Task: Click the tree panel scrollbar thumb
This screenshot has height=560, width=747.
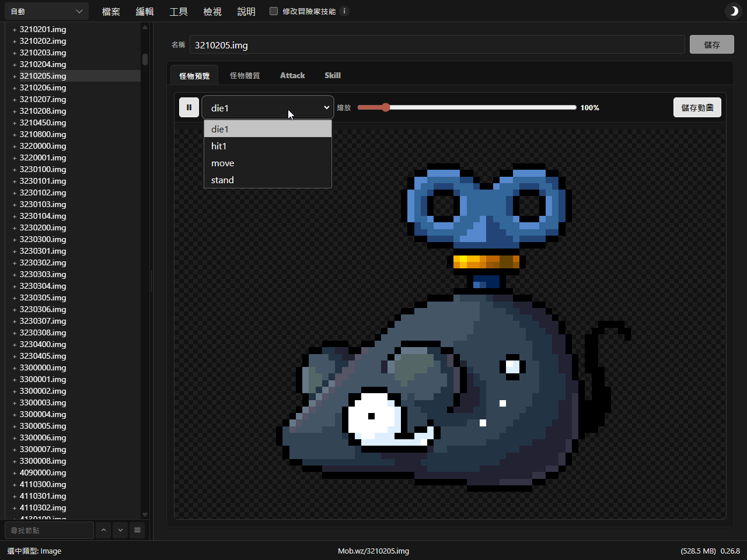Action: pyautogui.click(x=145, y=60)
